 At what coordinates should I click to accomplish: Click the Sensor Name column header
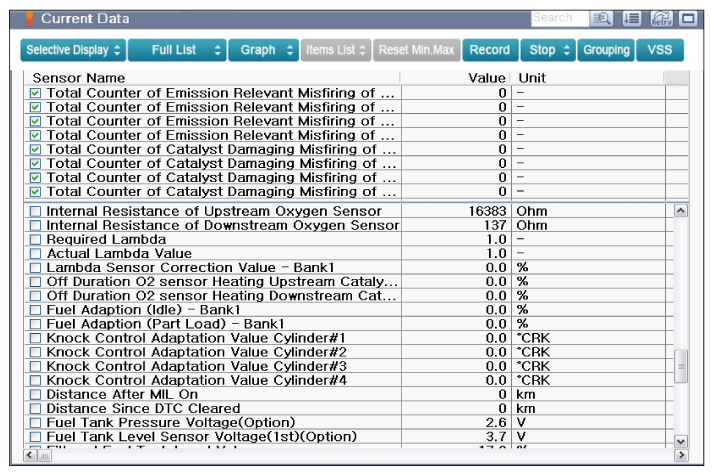212,78
